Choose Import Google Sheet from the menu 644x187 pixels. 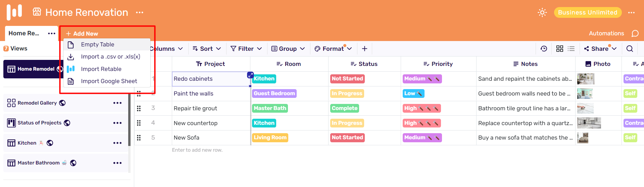coord(109,81)
